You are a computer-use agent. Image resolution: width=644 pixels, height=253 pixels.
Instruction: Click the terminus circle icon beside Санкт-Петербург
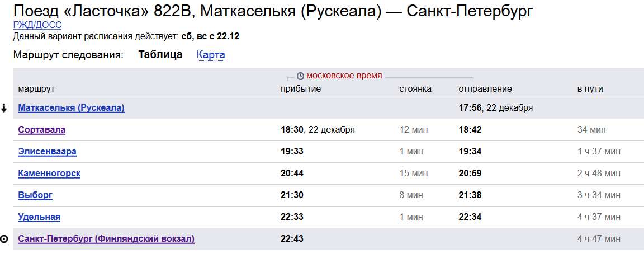[4, 239]
